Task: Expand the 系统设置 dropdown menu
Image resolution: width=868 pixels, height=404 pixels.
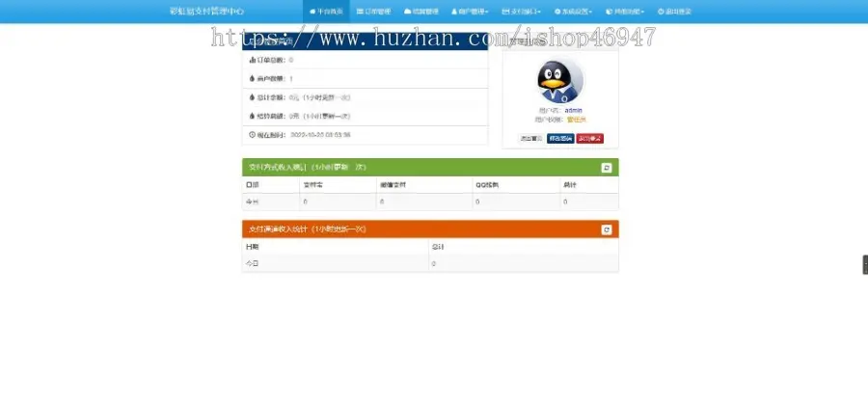Action: click(573, 12)
